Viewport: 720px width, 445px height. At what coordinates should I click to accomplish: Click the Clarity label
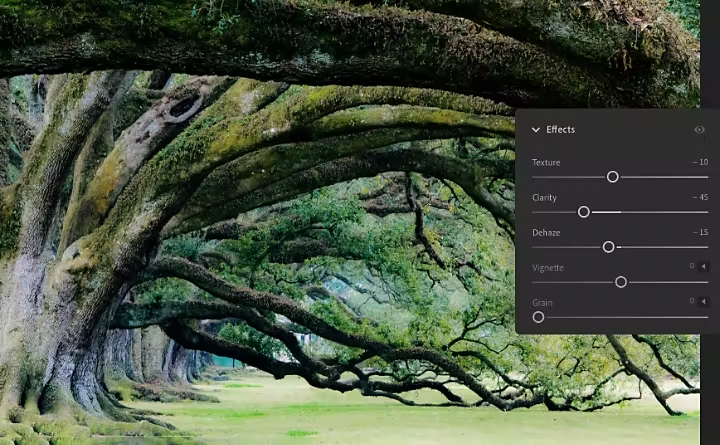544,197
